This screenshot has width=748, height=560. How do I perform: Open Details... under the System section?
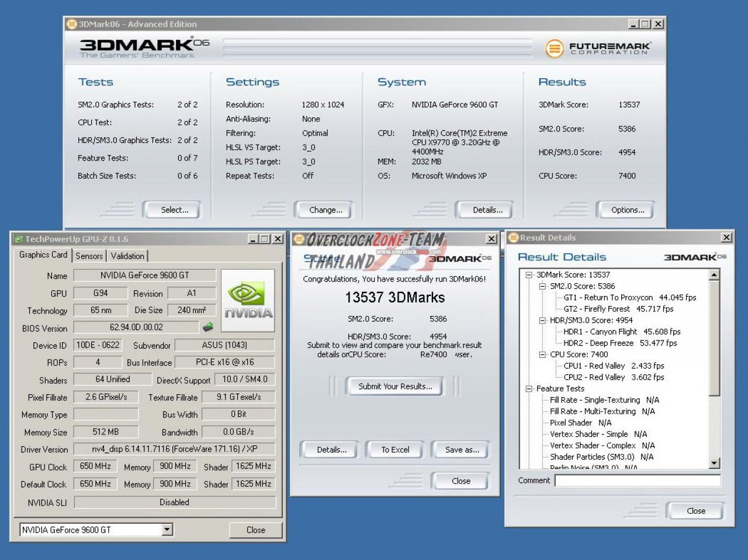point(484,210)
